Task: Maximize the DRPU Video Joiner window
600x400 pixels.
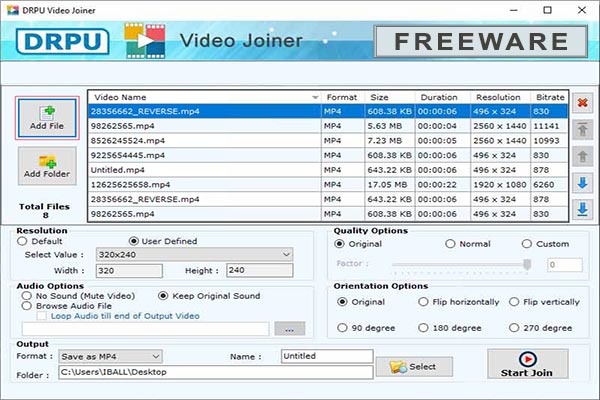Action: pos(548,10)
